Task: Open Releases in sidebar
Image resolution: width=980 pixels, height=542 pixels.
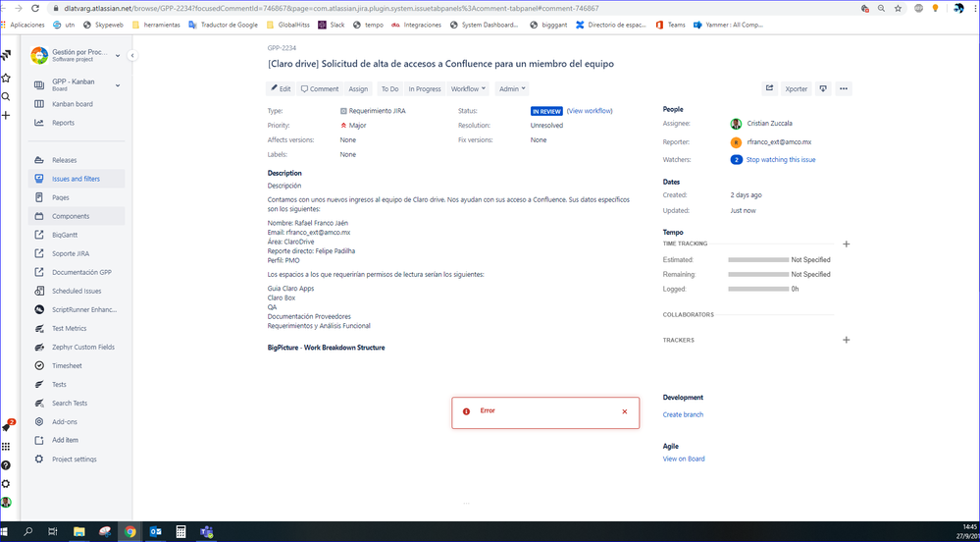Action: (x=77, y=160)
